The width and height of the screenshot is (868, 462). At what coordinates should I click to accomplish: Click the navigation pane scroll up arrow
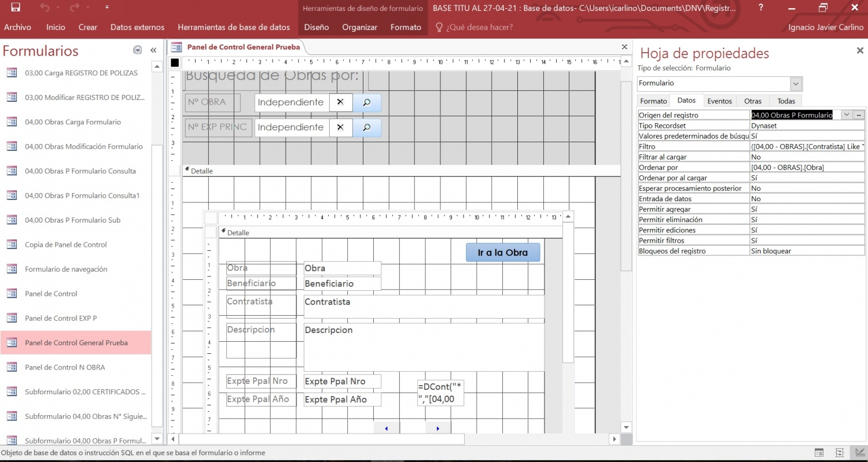click(157, 67)
